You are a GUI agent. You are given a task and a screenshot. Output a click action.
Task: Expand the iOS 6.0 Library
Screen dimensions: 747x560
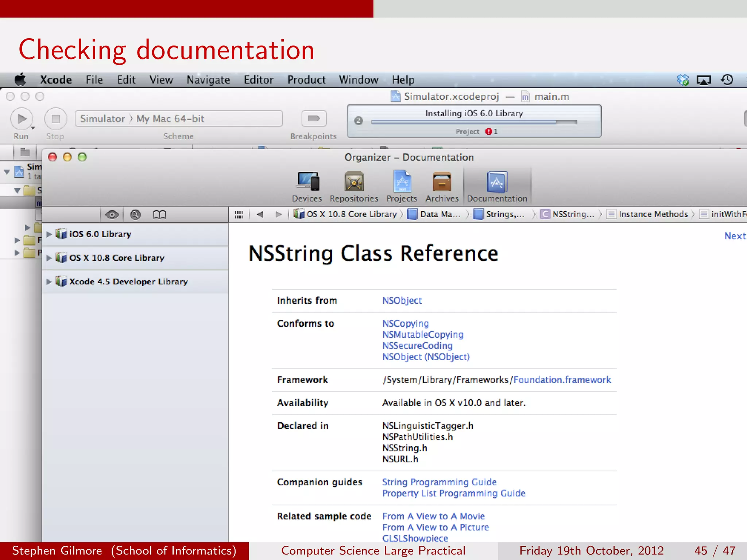(49, 234)
